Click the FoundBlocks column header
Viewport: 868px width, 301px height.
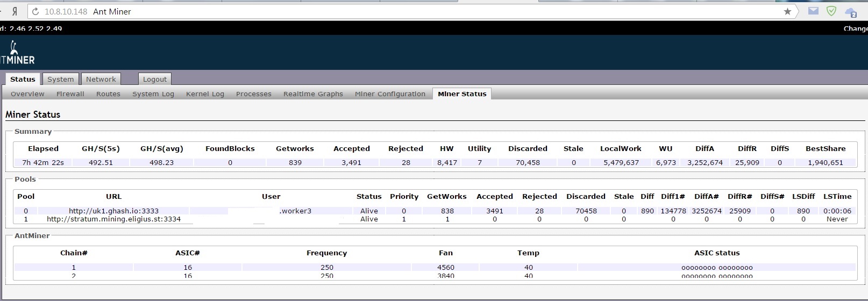[x=230, y=148]
